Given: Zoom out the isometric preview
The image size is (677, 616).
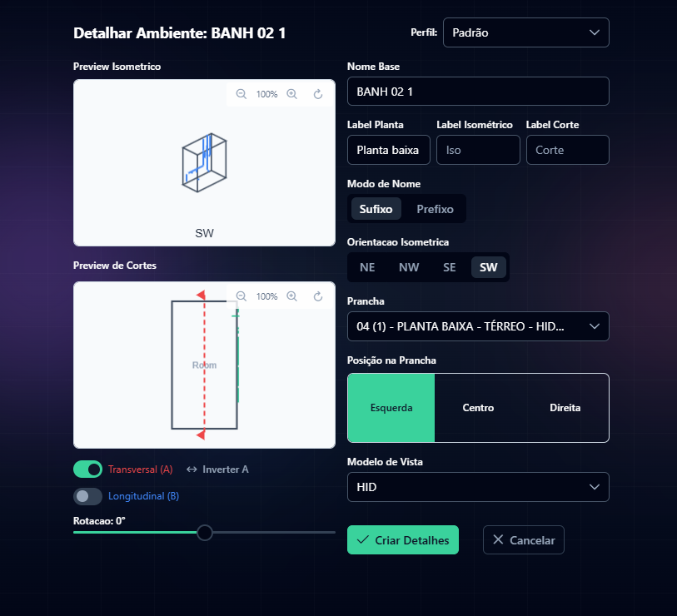Looking at the screenshot, I should (x=241, y=94).
